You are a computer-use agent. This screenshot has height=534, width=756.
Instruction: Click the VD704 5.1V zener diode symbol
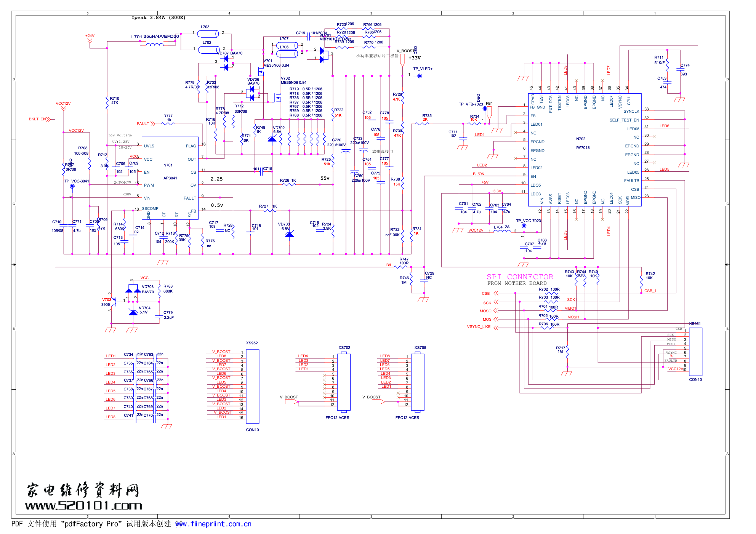[x=133, y=312]
